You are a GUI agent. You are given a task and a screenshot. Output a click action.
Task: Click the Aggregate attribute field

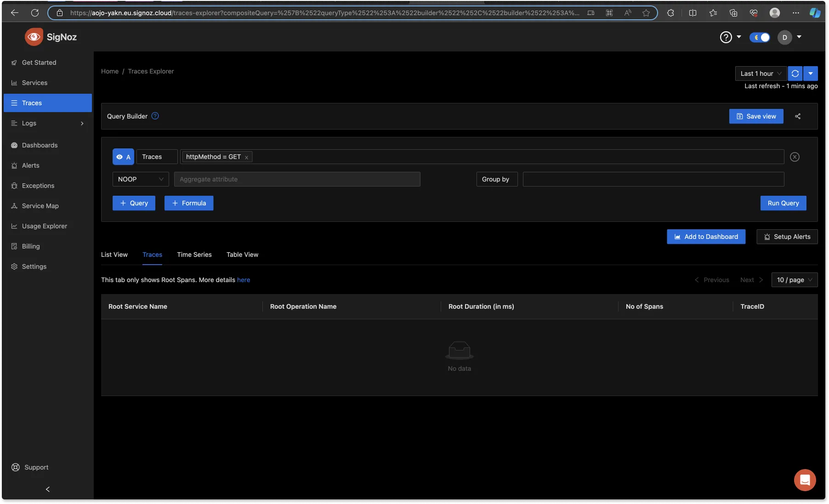297,179
